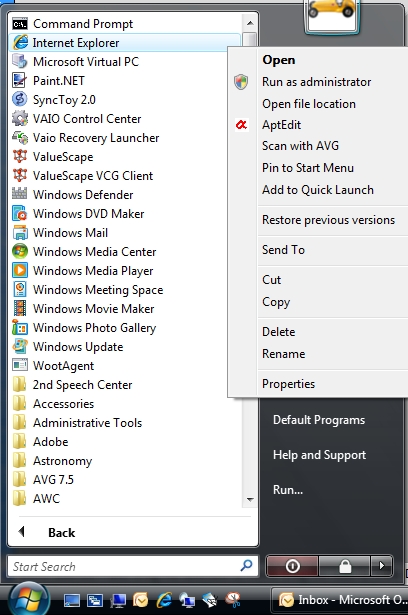This screenshot has height=615, width=408.
Task: Click the Internet Explorer icon in programs list
Action: click(x=20, y=43)
